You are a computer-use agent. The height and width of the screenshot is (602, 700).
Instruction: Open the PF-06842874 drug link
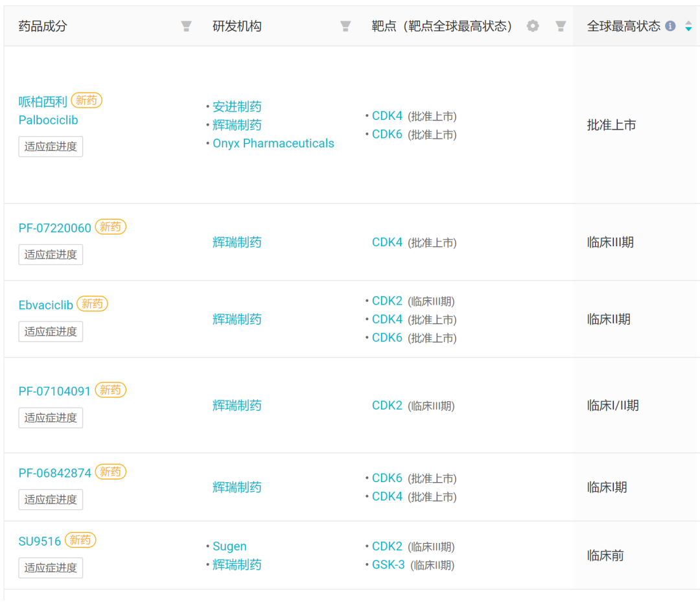coord(55,473)
